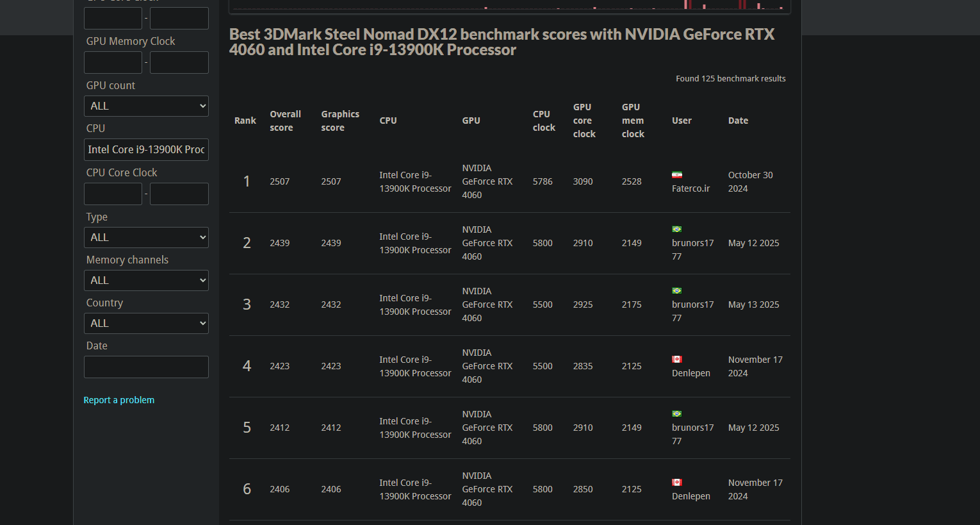The height and width of the screenshot is (525, 980).
Task: Click the Brazil flag in rank 2 row
Action: (x=676, y=229)
